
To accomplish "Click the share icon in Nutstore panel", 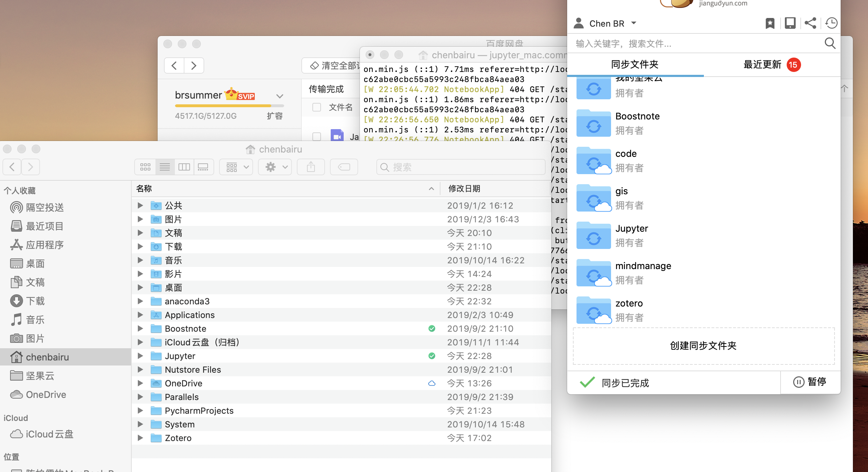I will (810, 23).
